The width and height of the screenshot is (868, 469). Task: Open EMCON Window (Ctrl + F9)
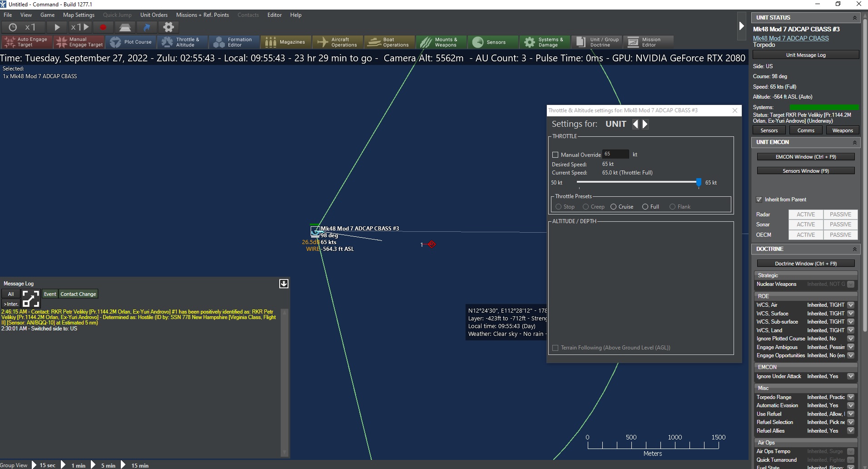click(806, 157)
